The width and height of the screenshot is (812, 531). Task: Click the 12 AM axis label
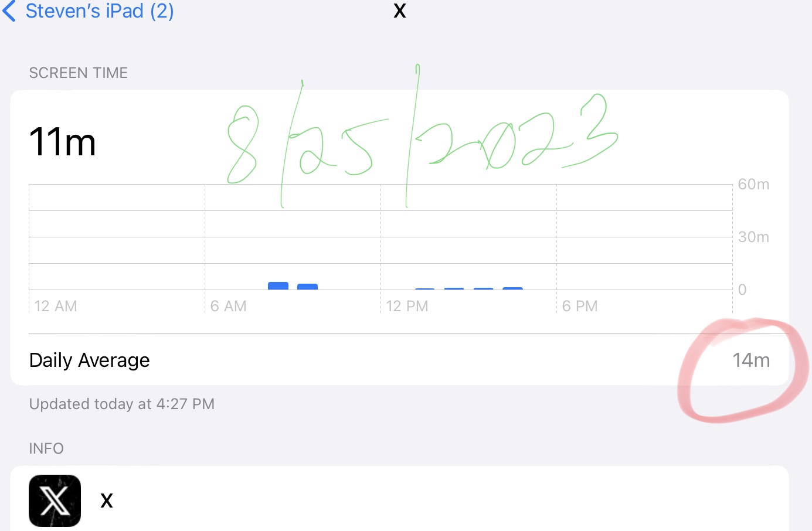pos(56,306)
